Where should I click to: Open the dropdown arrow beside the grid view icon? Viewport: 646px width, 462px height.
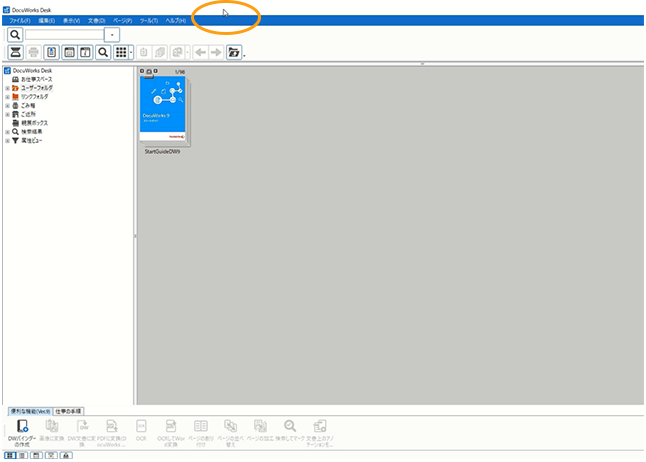tap(131, 52)
